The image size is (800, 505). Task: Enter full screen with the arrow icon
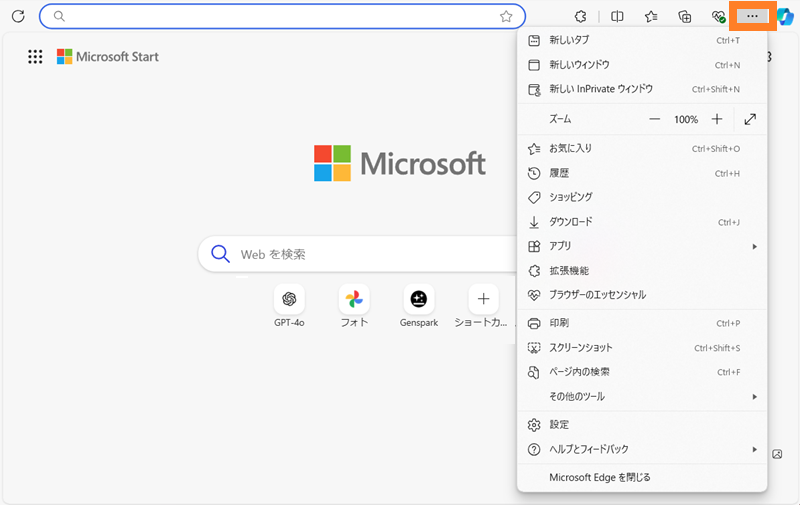coord(750,119)
